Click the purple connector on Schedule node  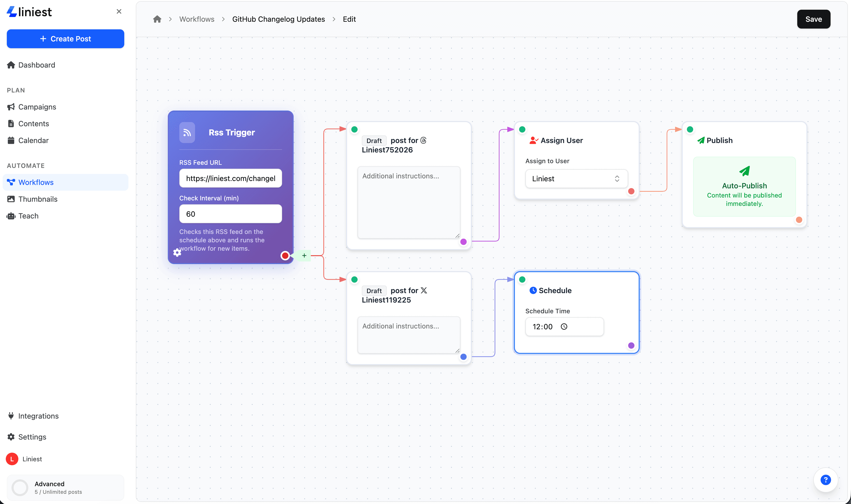tap(631, 346)
